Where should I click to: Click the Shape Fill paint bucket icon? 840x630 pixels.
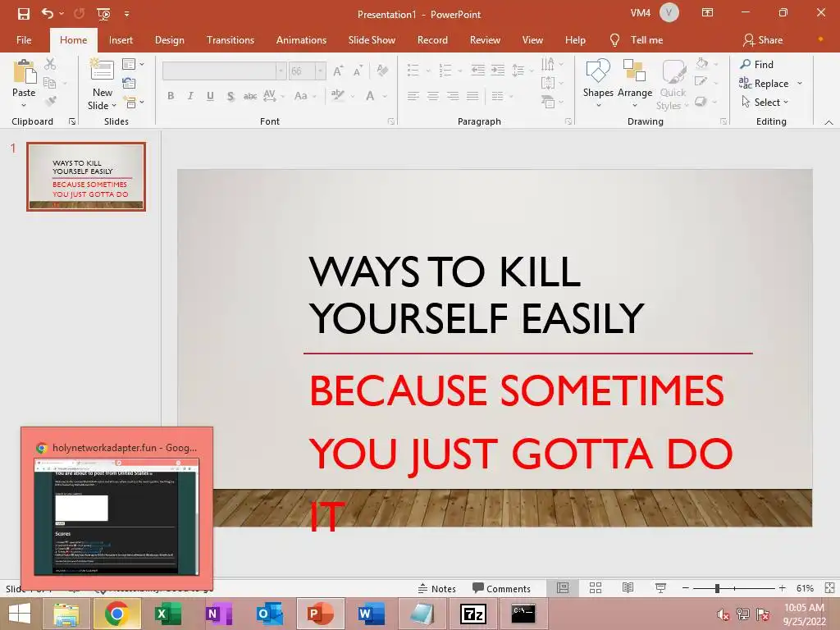click(x=702, y=64)
